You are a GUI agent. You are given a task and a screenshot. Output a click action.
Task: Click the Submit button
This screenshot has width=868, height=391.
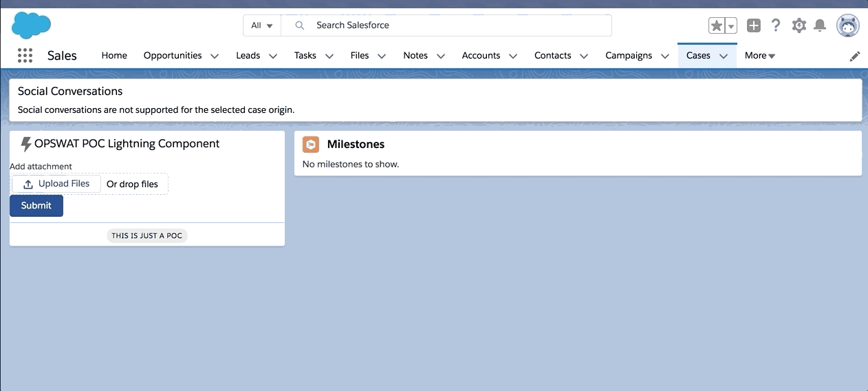pos(36,206)
